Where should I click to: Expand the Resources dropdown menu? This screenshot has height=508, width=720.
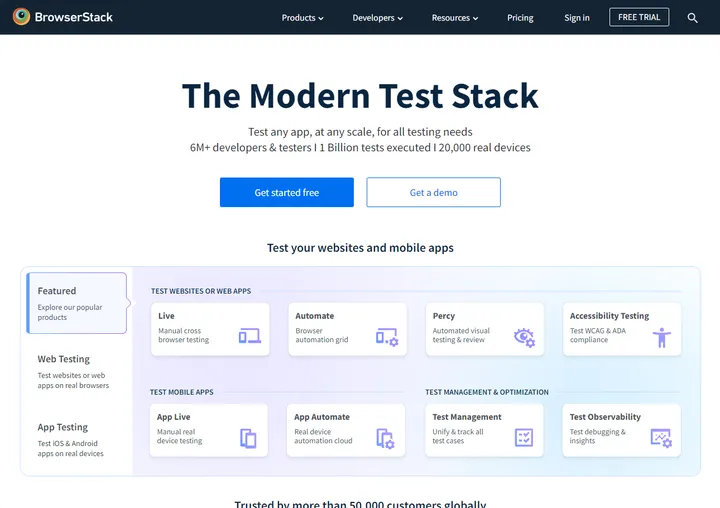tap(455, 18)
